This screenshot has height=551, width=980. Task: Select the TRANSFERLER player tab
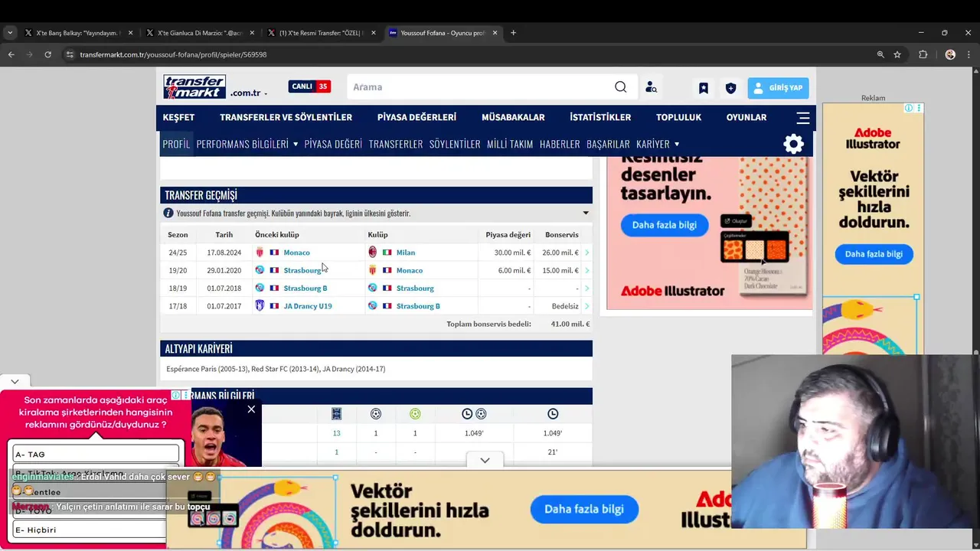point(396,144)
